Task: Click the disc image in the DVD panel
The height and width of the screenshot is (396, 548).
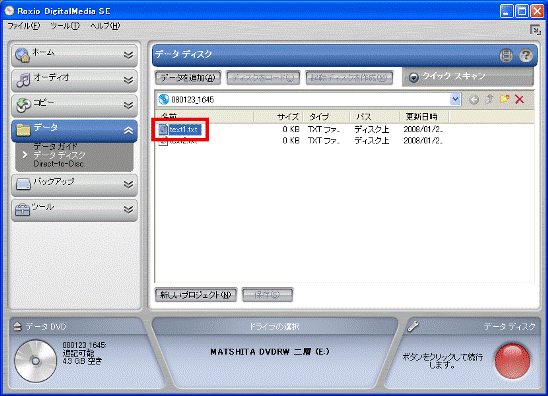Action: click(36, 360)
